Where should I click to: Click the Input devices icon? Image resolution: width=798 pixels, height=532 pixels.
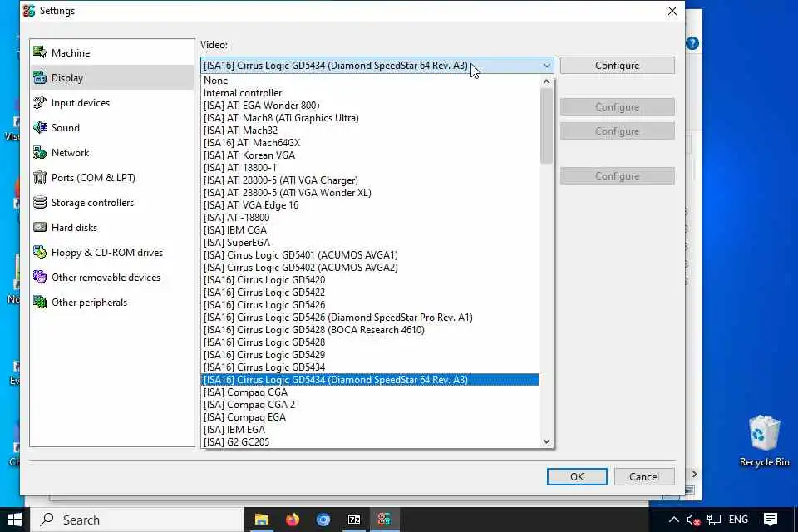tap(40, 102)
